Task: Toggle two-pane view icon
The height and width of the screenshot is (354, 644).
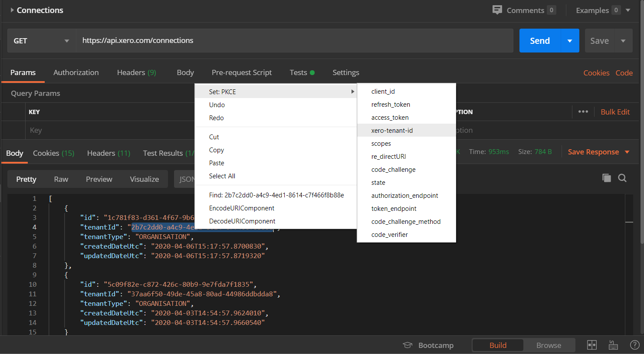Action: tap(592, 345)
